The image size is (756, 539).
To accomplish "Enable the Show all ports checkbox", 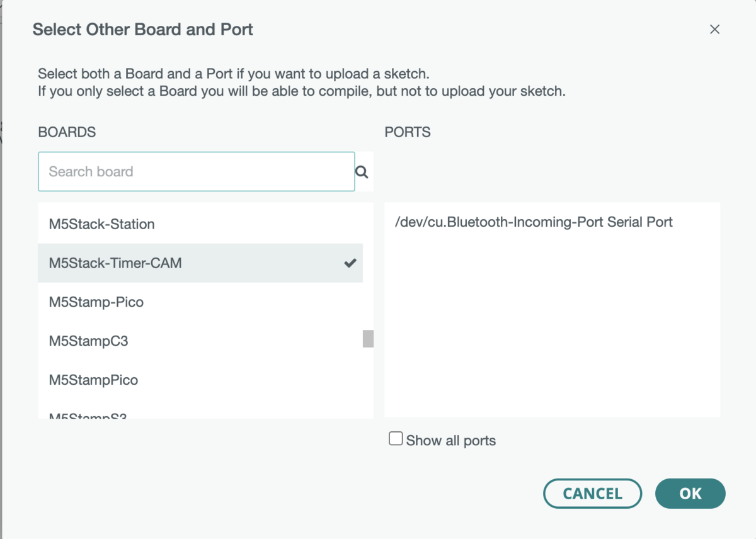I will click(396, 439).
